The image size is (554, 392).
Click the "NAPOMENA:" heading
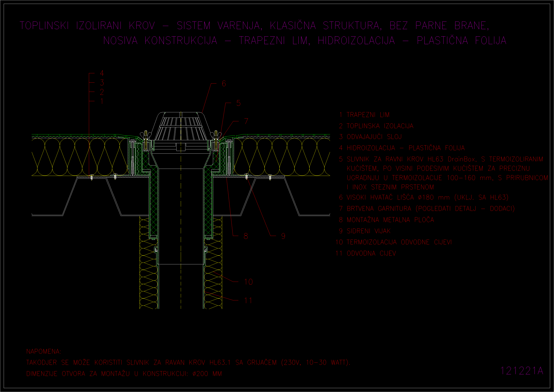coord(44,351)
